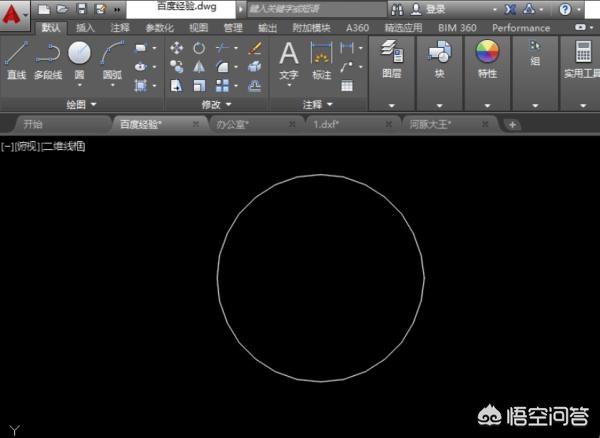
Task: Select the Polyline (多段线) tool
Action: click(x=48, y=58)
